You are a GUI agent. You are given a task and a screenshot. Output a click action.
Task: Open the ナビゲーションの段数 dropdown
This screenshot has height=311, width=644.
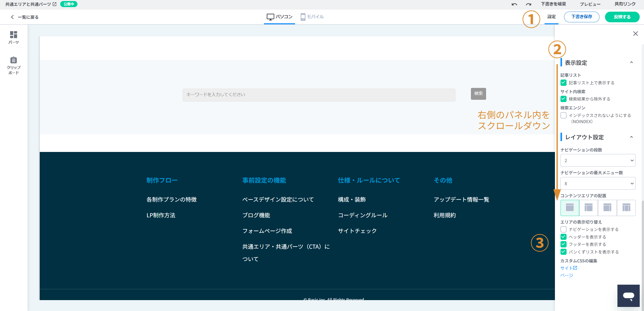click(x=598, y=160)
